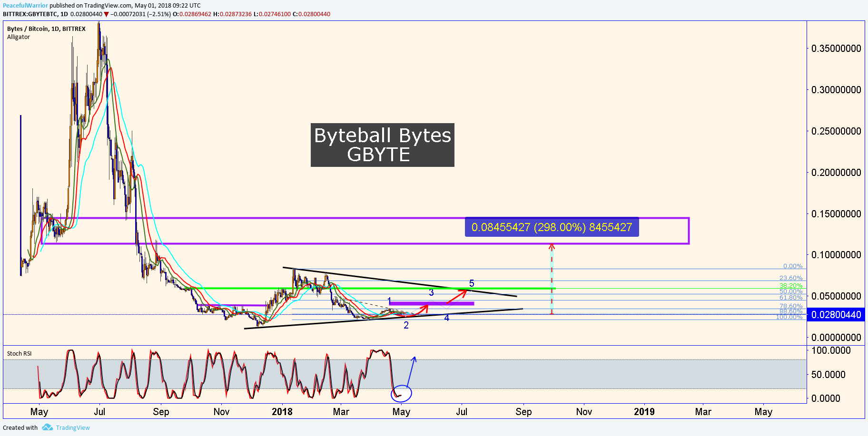868x436 pixels.
Task: Click the 100.00% Fibonacci level label
Action: 789,317
